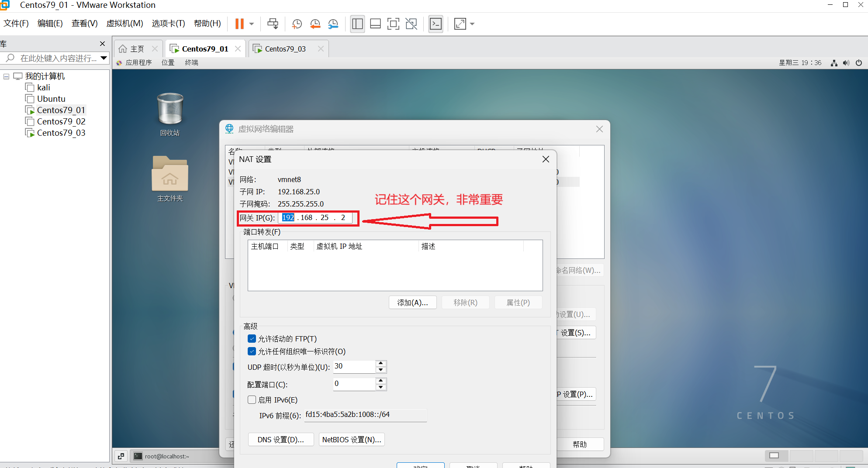Open snapshot manager from the toolbar icon
This screenshot has height=468, width=868.
tap(333, 24)
